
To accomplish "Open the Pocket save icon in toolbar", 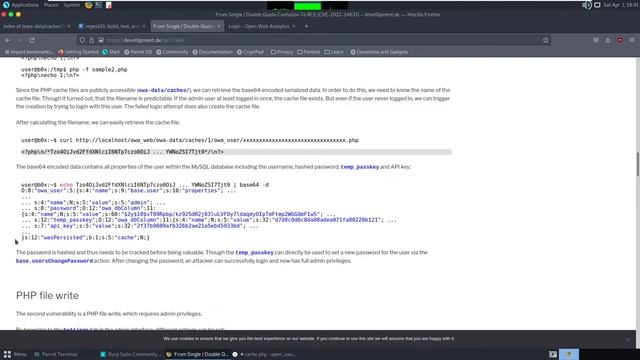I will click(596, 40).
